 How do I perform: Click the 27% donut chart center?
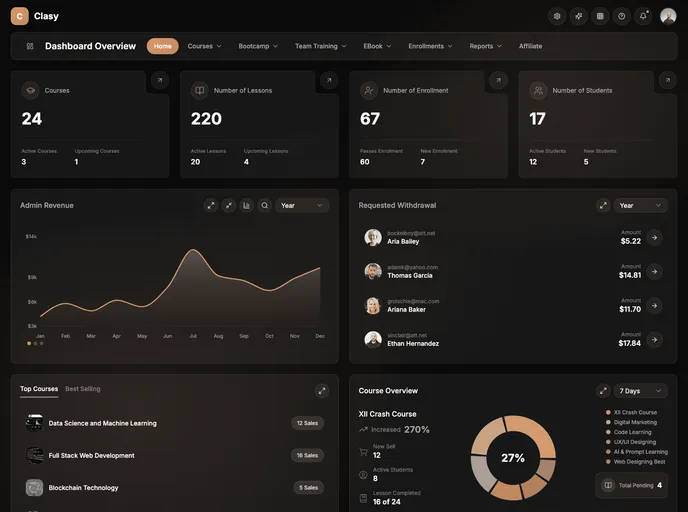coord(513,458)
